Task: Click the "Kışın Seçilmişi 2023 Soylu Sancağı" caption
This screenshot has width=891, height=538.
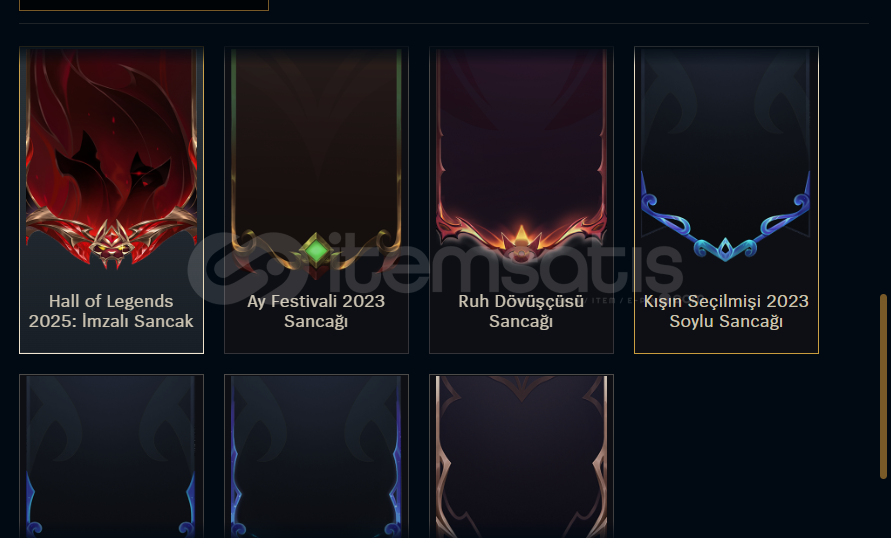Action: point(726,311)
